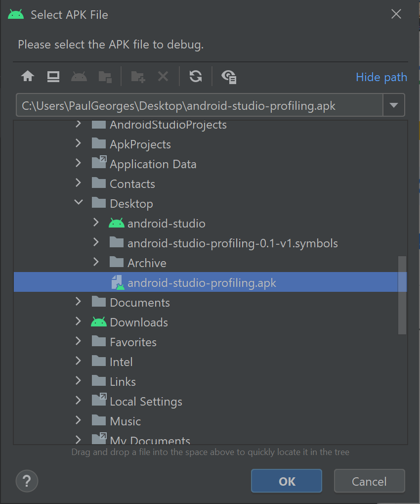420x504 pixels.
Task: Expand the Archive folder
Action: pyautogui.click(x=96, y=263)
